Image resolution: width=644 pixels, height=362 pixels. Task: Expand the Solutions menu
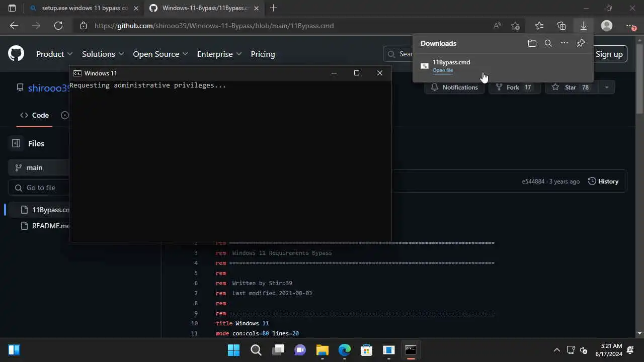click(x=104, y=54)
